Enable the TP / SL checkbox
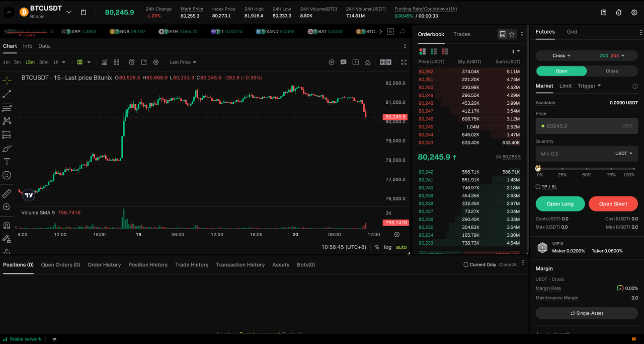This screenshot has width=644, height=344. click(538, 187)
